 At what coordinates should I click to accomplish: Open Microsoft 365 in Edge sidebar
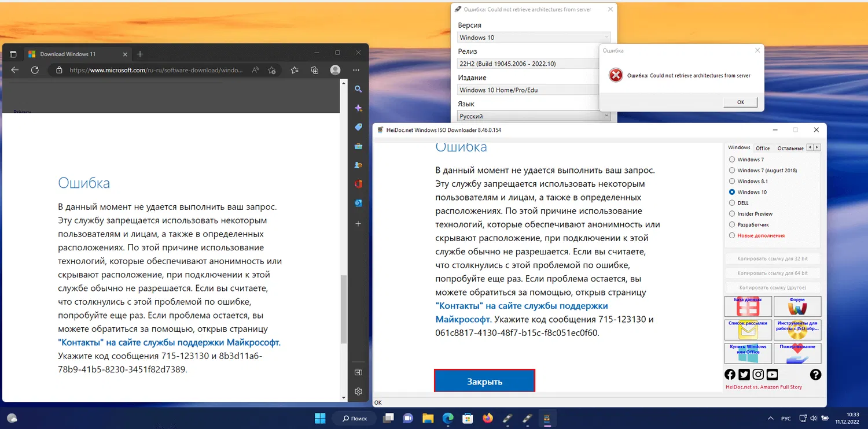click(x=358, y=184)
